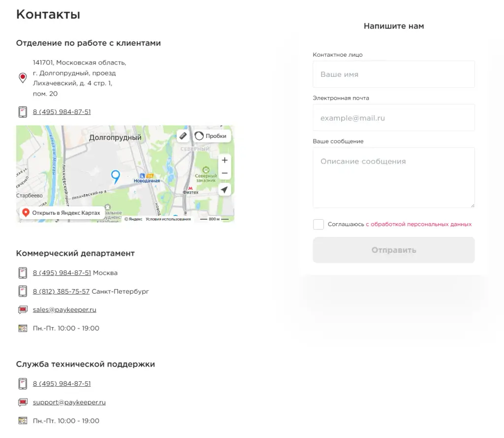Click the Служба технической поддержки heading
This screenshot has width=504, height=438.
[86, 364]
